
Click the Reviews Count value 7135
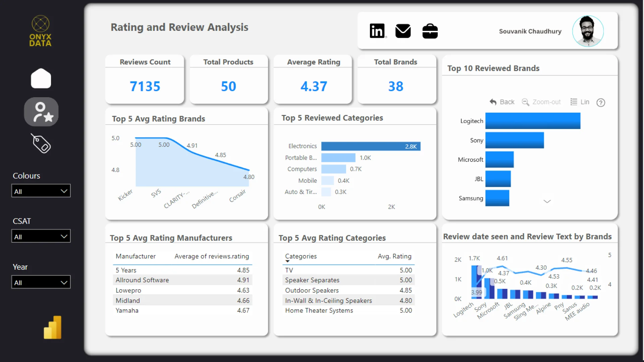145,86
